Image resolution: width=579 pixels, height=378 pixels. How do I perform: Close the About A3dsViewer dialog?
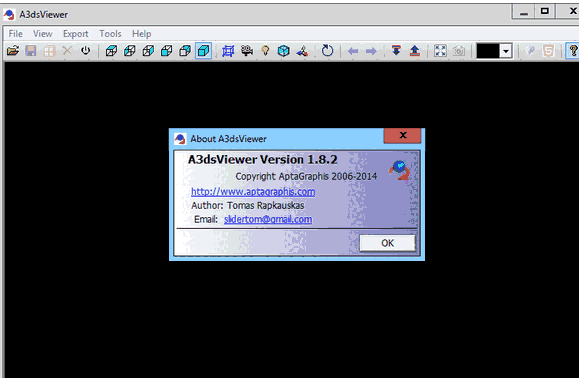(x=402, y=135)
